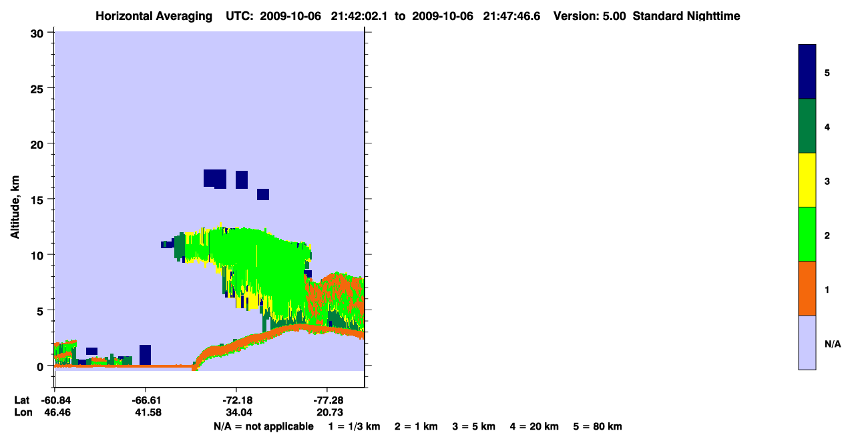Image resolution: width=868 pixels, height=445 pixels.
Task: Click the 'N/A = not applicable' legend text
Action: [264, 426]
